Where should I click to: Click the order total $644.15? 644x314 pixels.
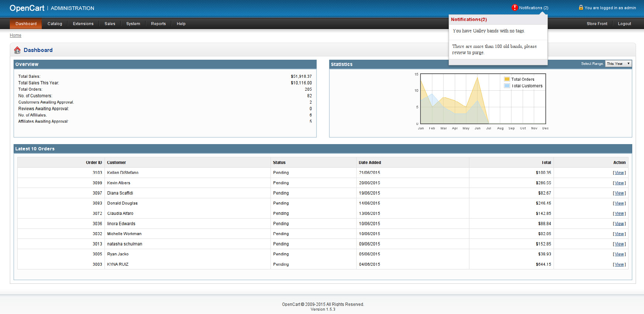(x=543, y=265)
